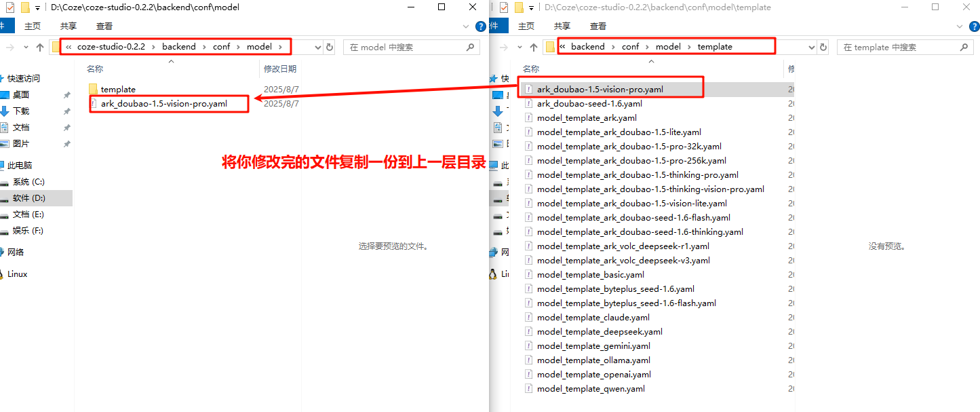Select model_template_qwen.yaml file
Screen dimensions: 980x412
591,389
